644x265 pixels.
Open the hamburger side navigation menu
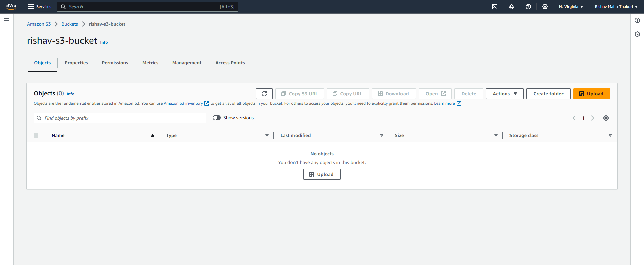[x=7, y=20]
